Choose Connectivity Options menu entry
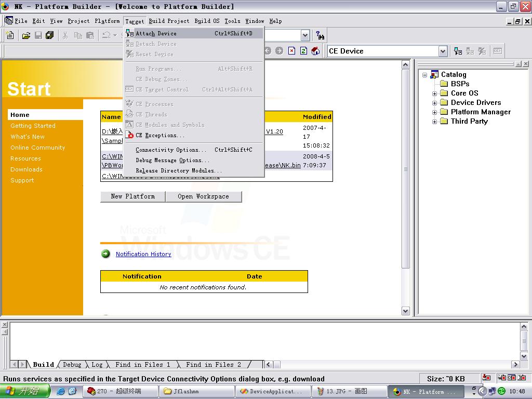This screenshot has width=532, height=399. (x=194, y=150)
